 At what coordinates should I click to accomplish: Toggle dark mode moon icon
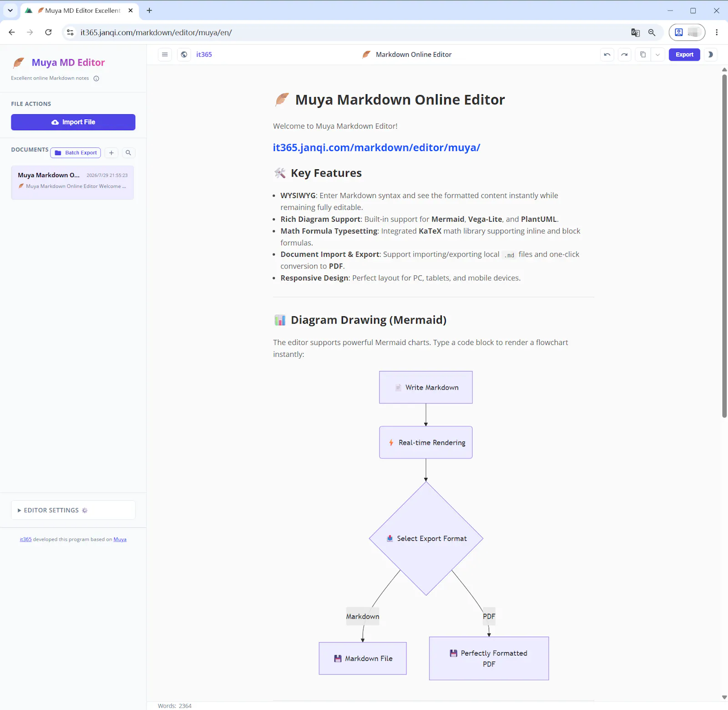click(710, 55)
